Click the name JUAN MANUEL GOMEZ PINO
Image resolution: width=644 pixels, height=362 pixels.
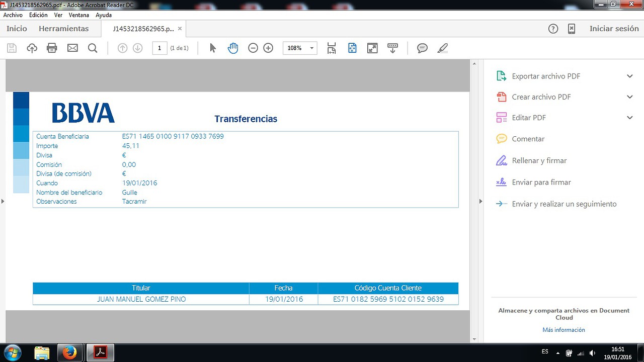point(141,299)
